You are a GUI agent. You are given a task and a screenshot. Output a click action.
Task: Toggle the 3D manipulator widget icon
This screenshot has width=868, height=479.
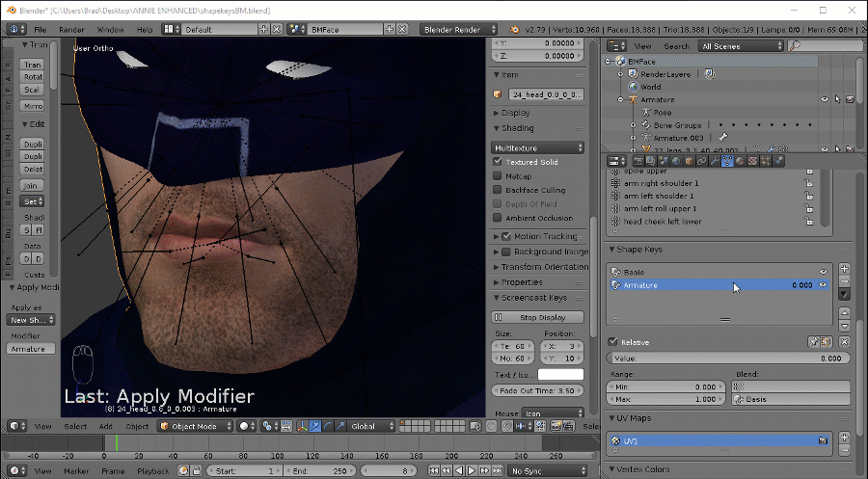pos(302,426)
